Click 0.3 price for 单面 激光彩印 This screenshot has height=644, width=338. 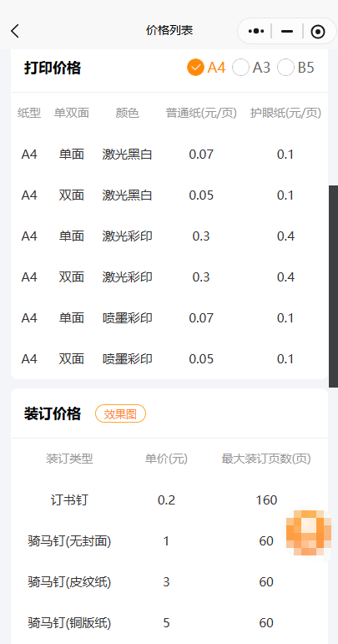point(201,236)
